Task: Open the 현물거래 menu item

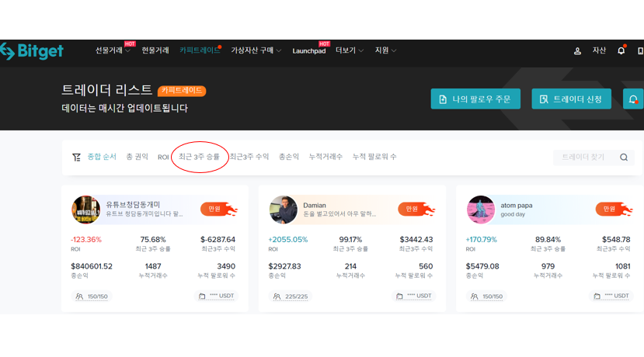Action: (x=155, y=50)
